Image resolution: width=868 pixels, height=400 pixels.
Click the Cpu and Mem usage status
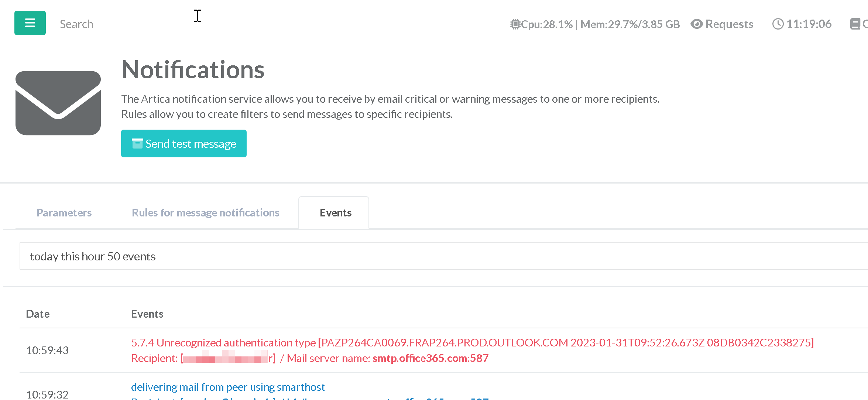[x=600, y=24]
